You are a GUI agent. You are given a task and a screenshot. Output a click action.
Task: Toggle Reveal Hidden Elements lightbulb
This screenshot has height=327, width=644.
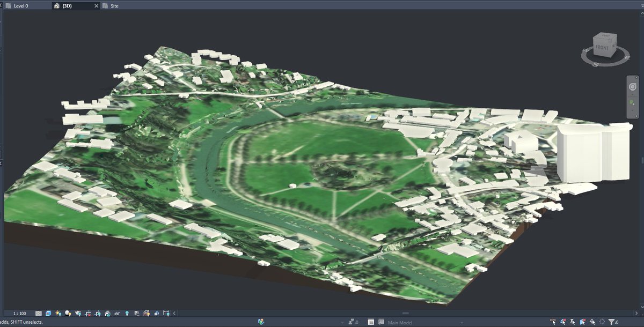pyautogui.click(x=127, y=313)
